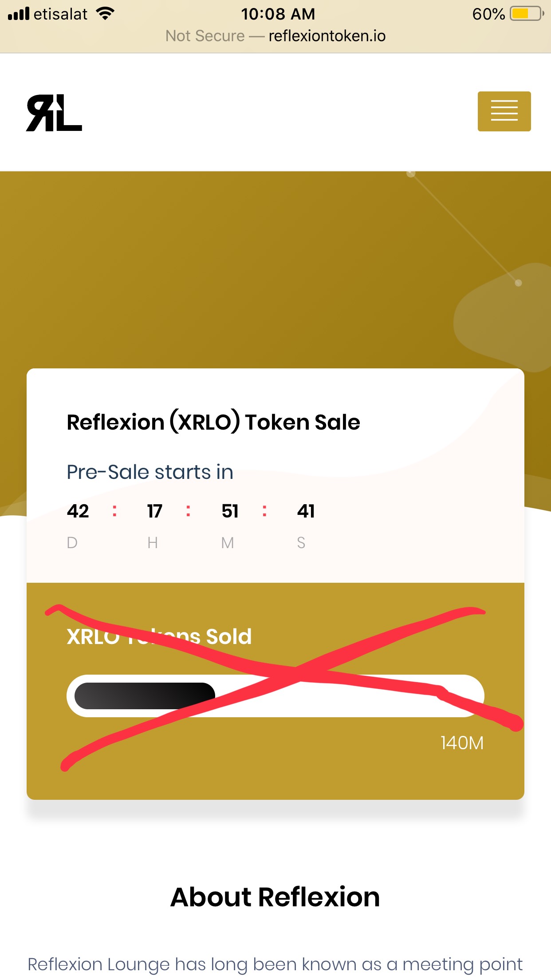This screenshot has width=551, height=980.
Task: Tap the RL logo
Action: click(54, 113)
